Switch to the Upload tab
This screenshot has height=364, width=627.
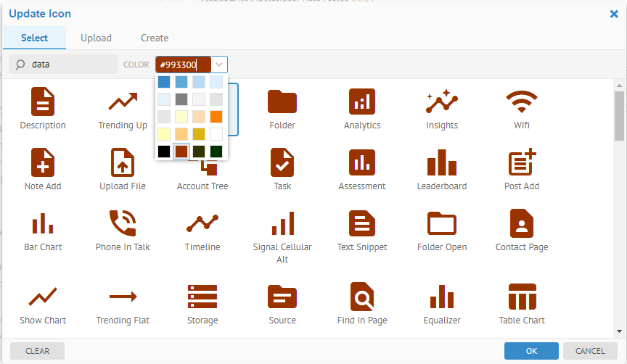coord(96,38)
